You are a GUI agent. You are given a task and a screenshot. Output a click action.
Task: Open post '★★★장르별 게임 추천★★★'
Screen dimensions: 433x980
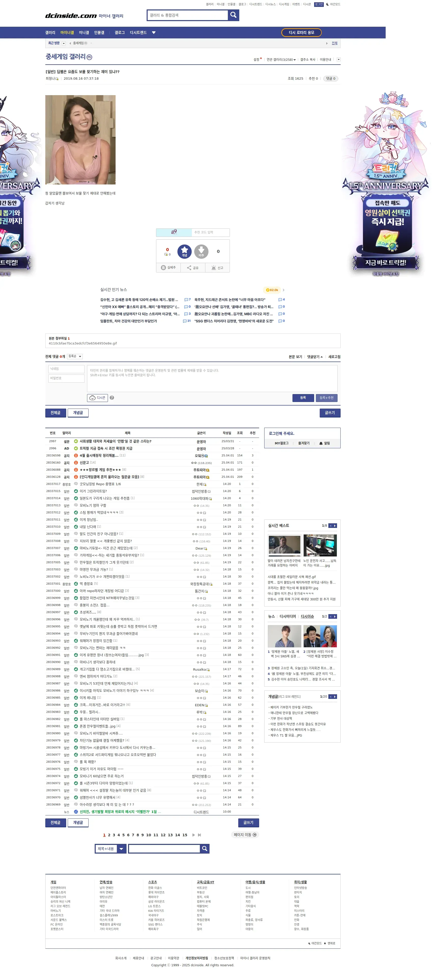(100, 470)
